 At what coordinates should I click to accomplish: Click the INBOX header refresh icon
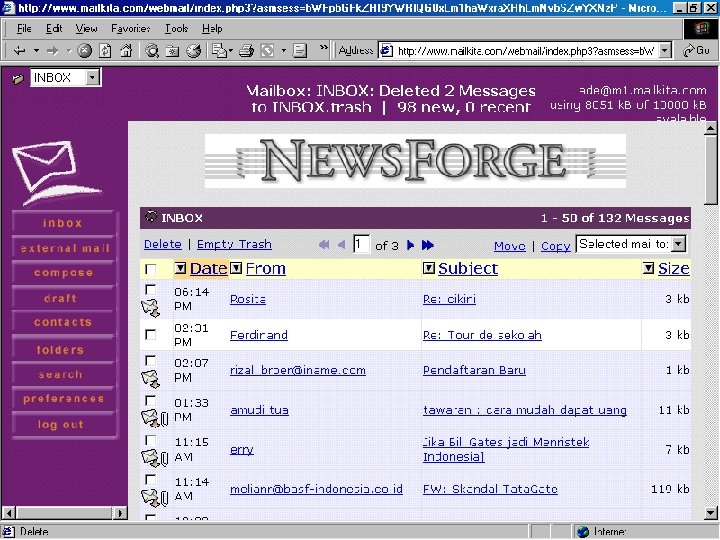pos(151,216)
